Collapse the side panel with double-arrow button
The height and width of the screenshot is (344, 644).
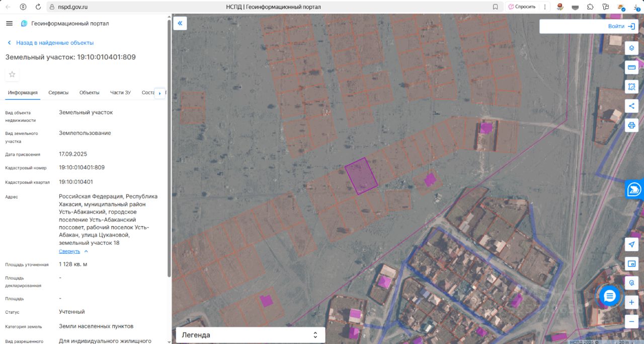point(180,23)
